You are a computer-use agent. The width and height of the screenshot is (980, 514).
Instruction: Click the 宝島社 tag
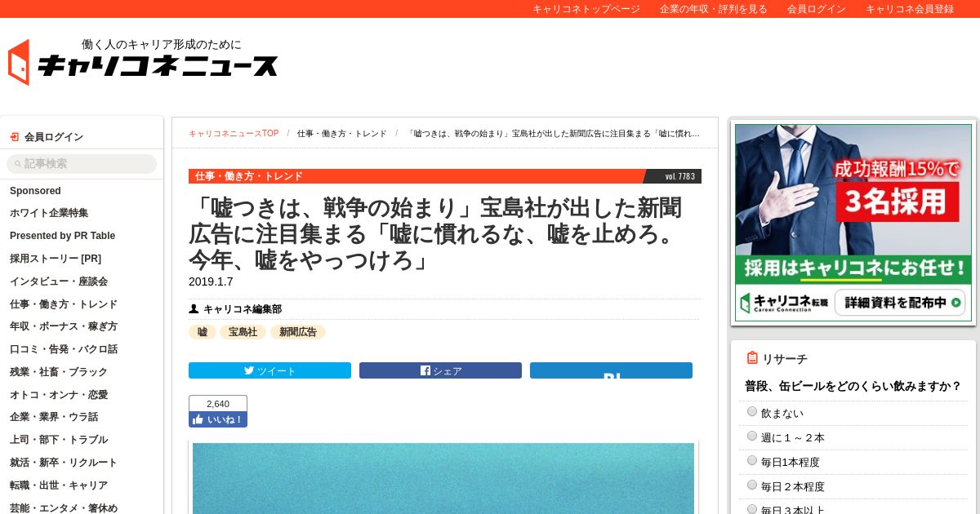tap(243, 332)
